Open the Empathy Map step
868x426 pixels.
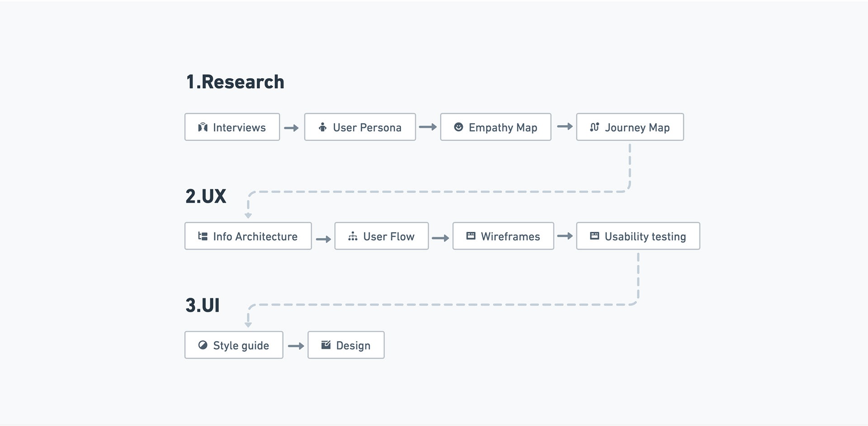click(503, 128)
